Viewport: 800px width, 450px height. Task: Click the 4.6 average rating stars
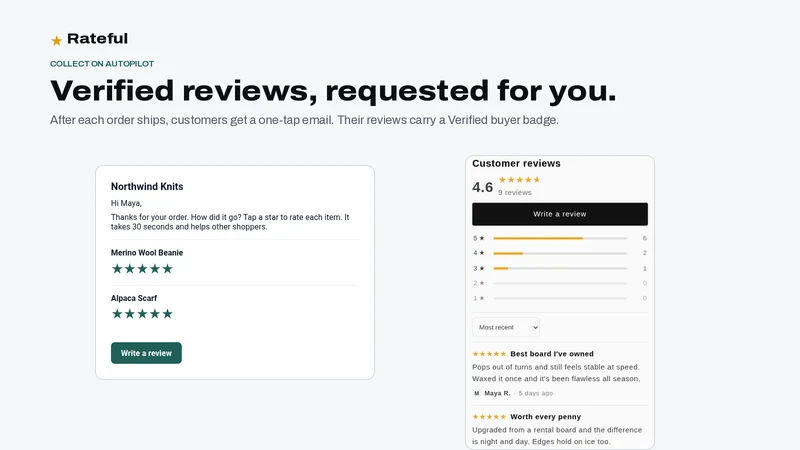click(x=519, y=180)
